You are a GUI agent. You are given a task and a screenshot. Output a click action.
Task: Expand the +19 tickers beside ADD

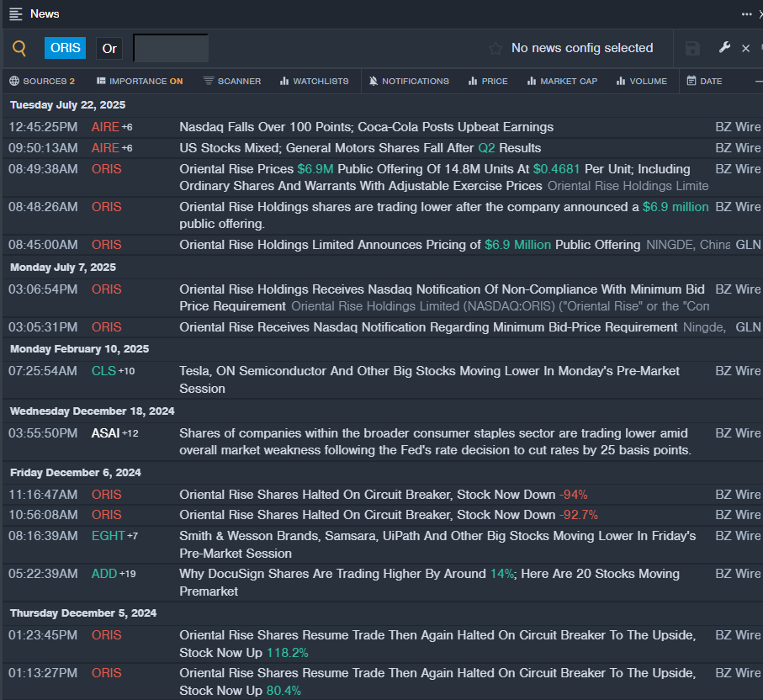(128, 574)
